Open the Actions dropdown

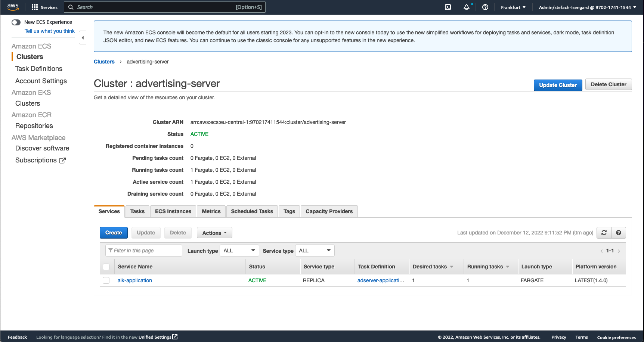(x=214, y=233)
